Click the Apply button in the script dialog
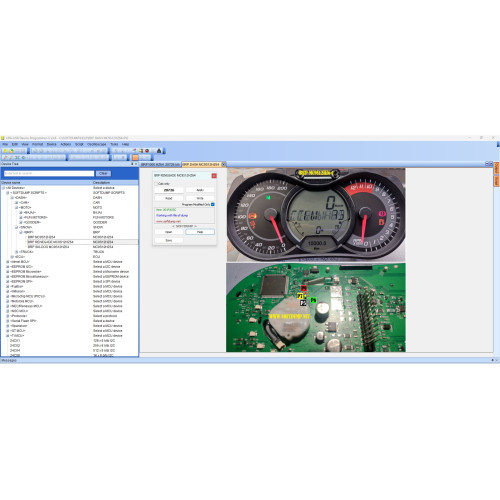The image size is (500, 500). (200, 190)
